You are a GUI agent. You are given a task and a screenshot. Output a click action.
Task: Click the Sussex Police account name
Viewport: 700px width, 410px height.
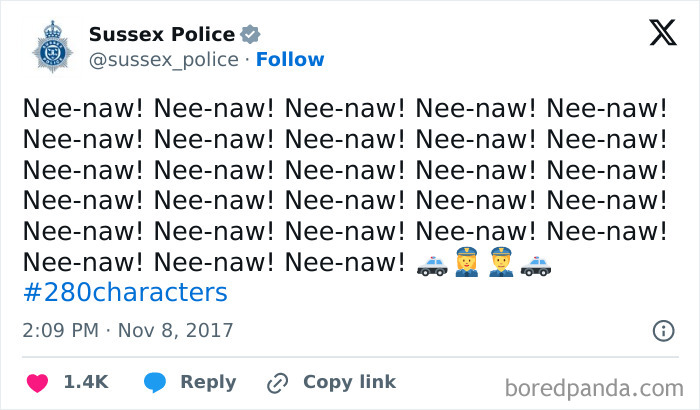tap(162, 35)
